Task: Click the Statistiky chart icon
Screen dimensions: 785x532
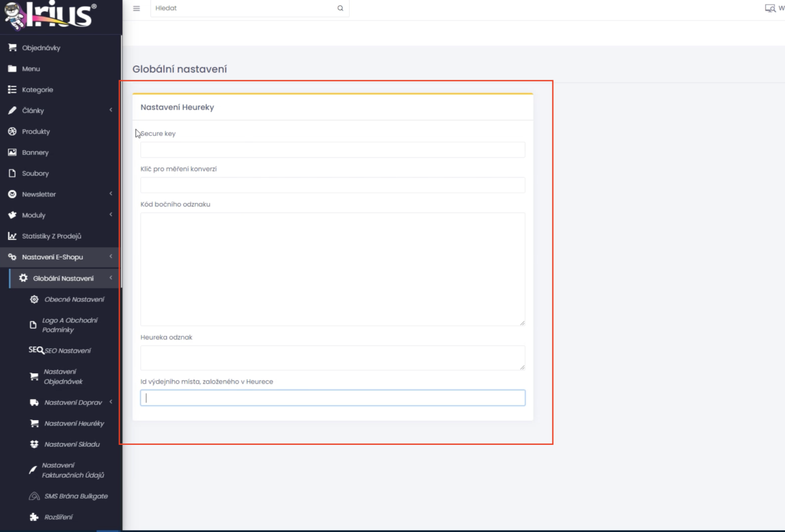Action: pos(12,236)
